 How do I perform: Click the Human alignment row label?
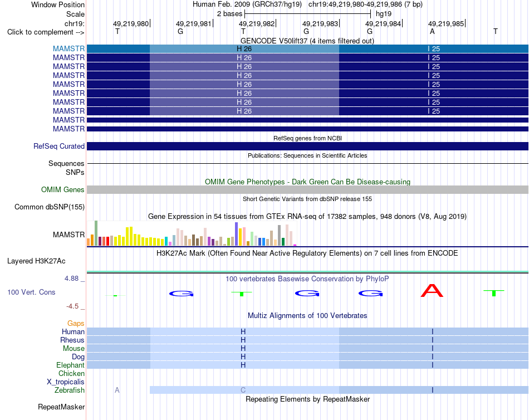(73, 331)
